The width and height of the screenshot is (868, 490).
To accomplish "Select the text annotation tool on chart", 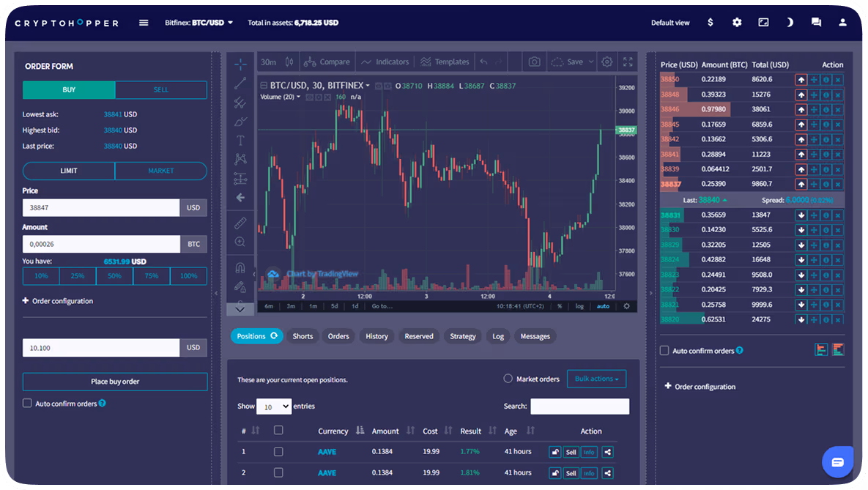I will [240, 140].
